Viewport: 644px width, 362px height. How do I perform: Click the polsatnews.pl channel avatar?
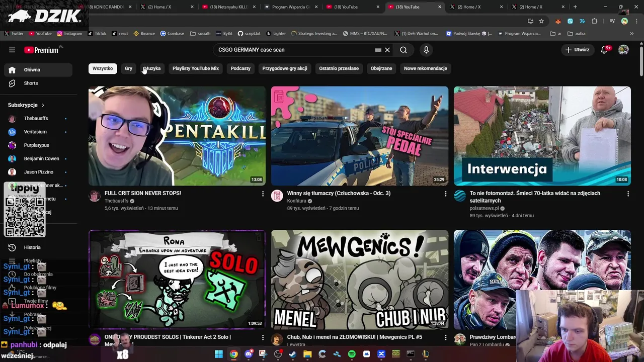pyautogui.click(x=460, y=196)
